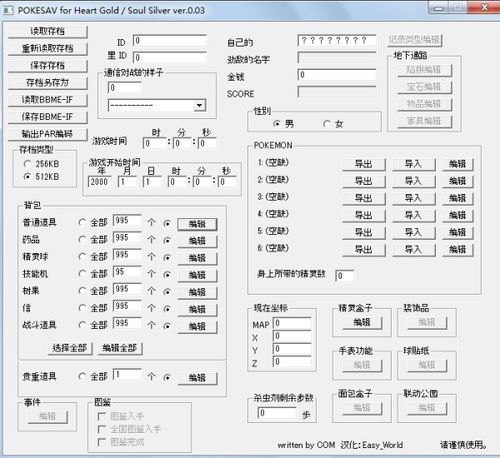The height and width of the screenshot is (458, 500).
Task: Focus the ID input field
Action: point(169,41)
